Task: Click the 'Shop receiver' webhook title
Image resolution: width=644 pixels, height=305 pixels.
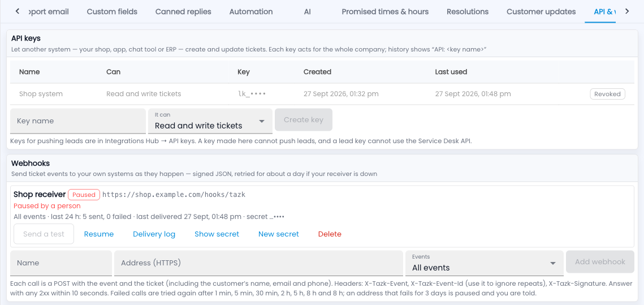Action: [40, 195]
